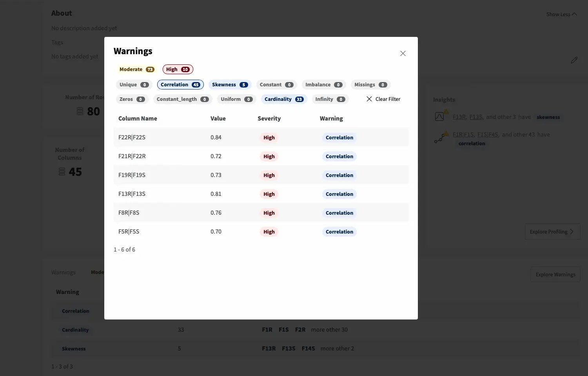Click 'more other 2' in Skewness row
This screenshot has width=588, height=376.
337,349
